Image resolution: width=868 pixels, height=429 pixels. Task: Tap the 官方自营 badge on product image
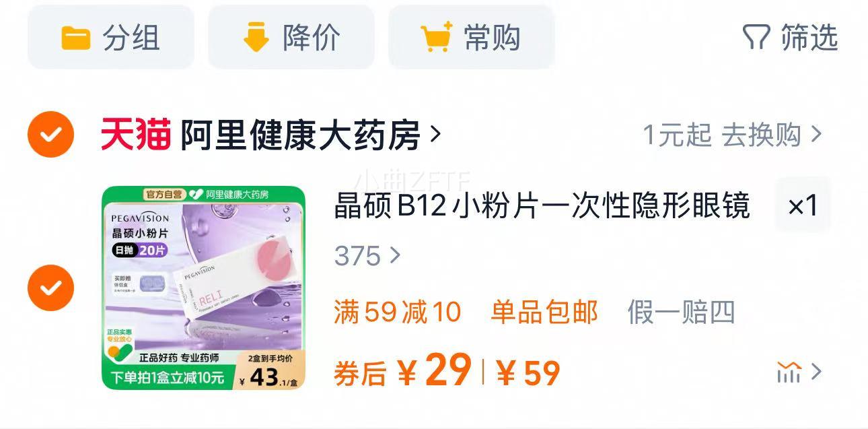coord(164,194)
